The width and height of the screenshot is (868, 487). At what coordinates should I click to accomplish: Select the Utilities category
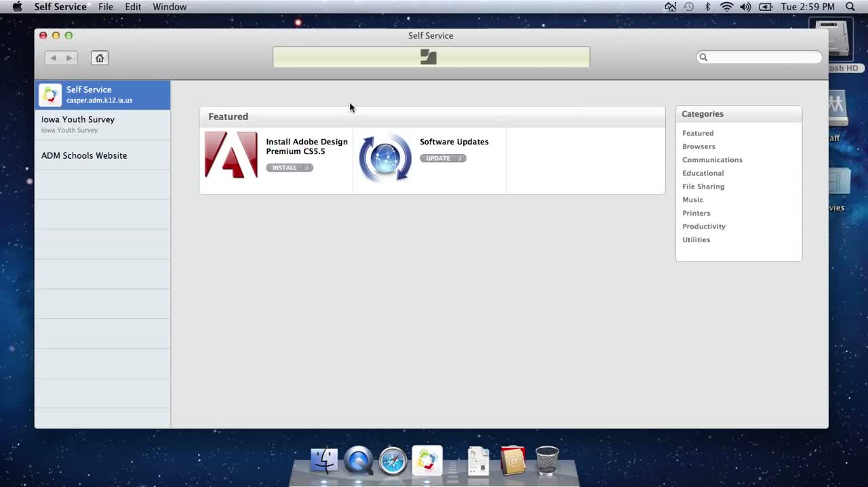696,239
